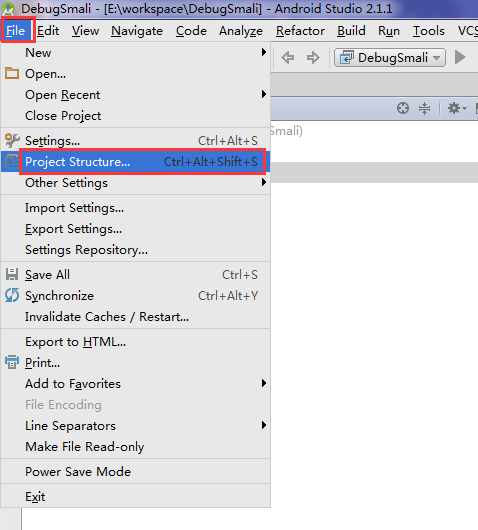Click the Save All floppy disk icon
Image resolution: width=478 pixels, height=530 pixels.
tap(11, 274)
